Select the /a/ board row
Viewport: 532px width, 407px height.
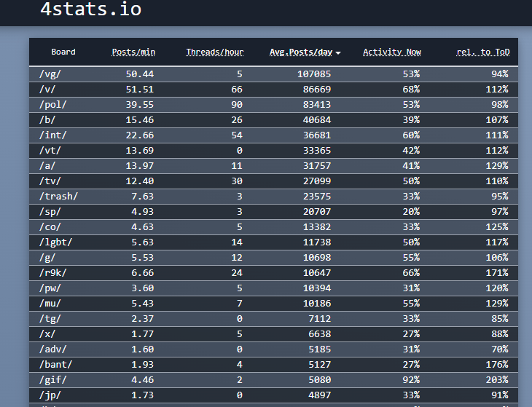tap(273, 166)
